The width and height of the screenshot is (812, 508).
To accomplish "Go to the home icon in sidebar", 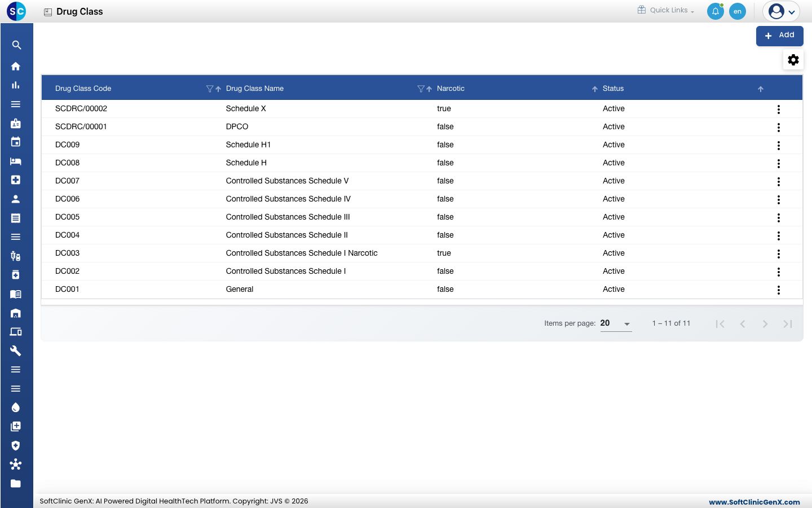I will (16, 66).
